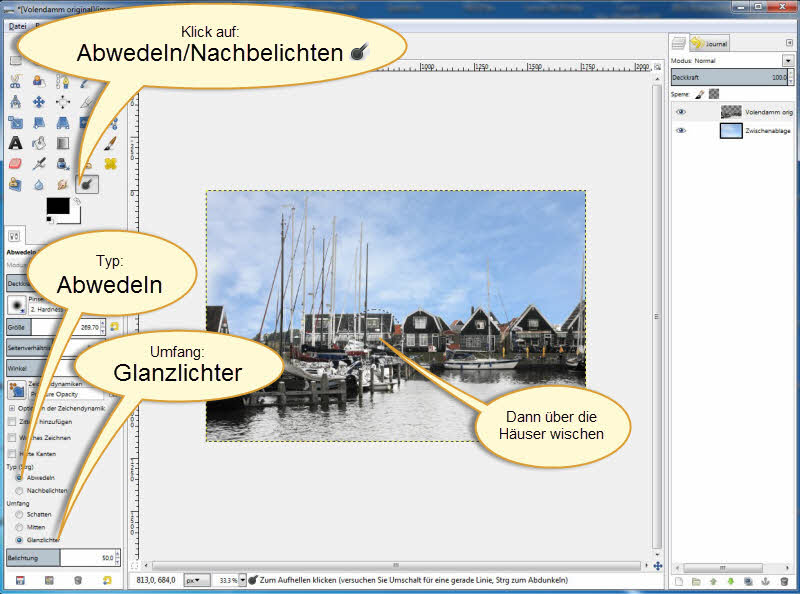The width and height of the screenshot is (800, 594).
Task: Reset colors to default black and white
Action: pyautogui.click(x=49, y=219)
